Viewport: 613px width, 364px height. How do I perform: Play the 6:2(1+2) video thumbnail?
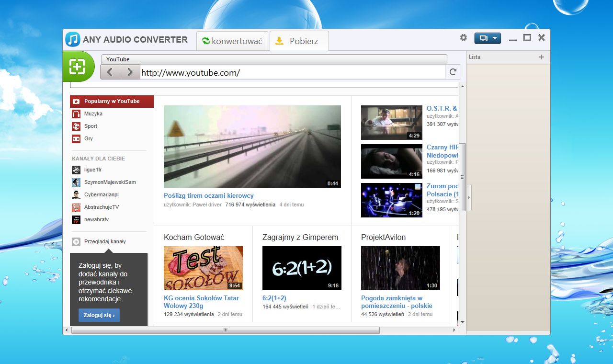click(302, 268)
